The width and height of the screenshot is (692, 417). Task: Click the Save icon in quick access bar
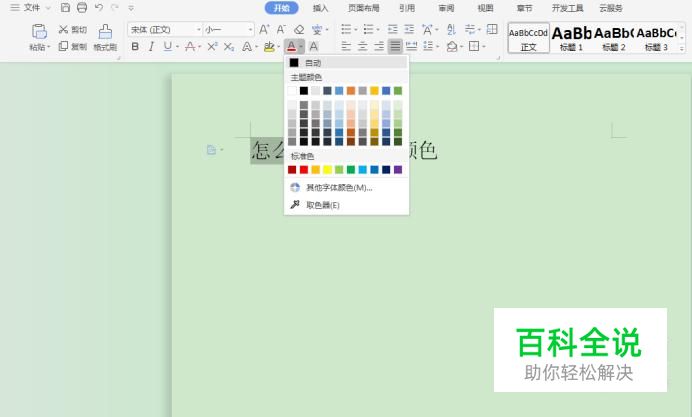click(65, 8)
